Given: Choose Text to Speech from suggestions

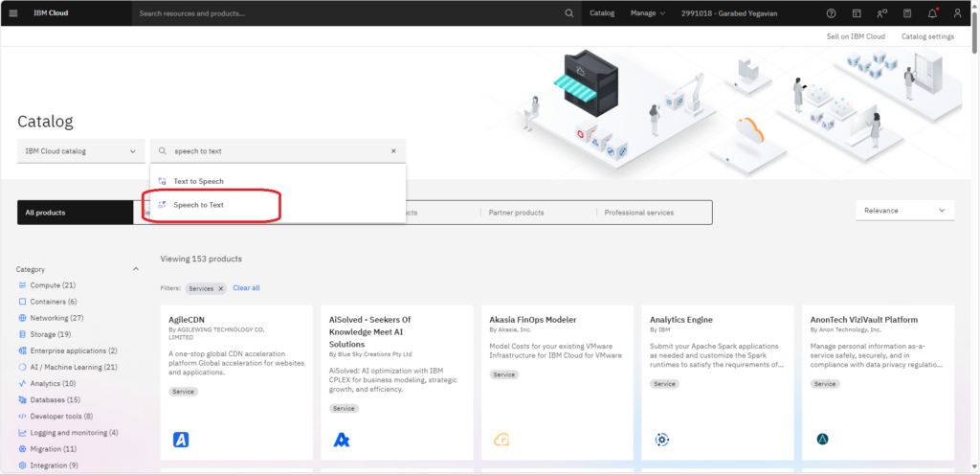Looking at the screenshot, I should point(278,181).
